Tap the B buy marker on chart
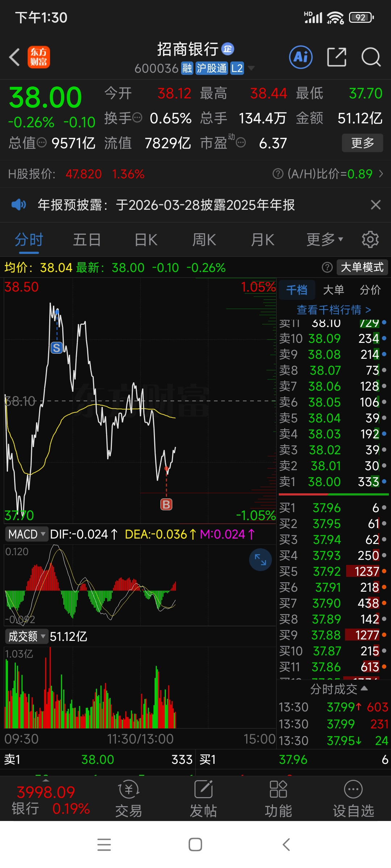This screenshot has width=391, height=868. click(167, 504)
